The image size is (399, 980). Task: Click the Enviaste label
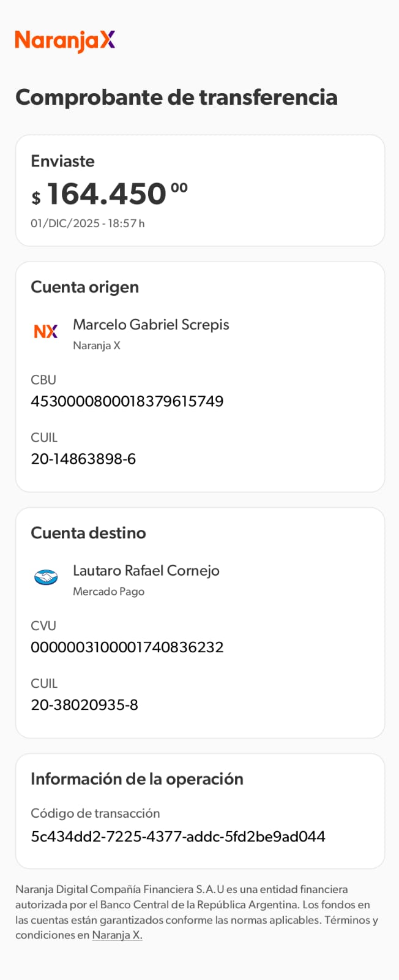coord(63,161)
